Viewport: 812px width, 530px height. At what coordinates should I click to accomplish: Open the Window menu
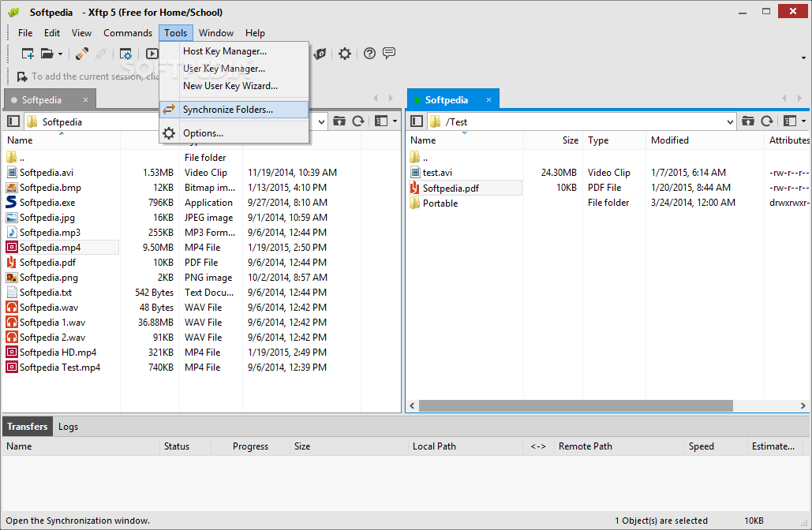216,32
